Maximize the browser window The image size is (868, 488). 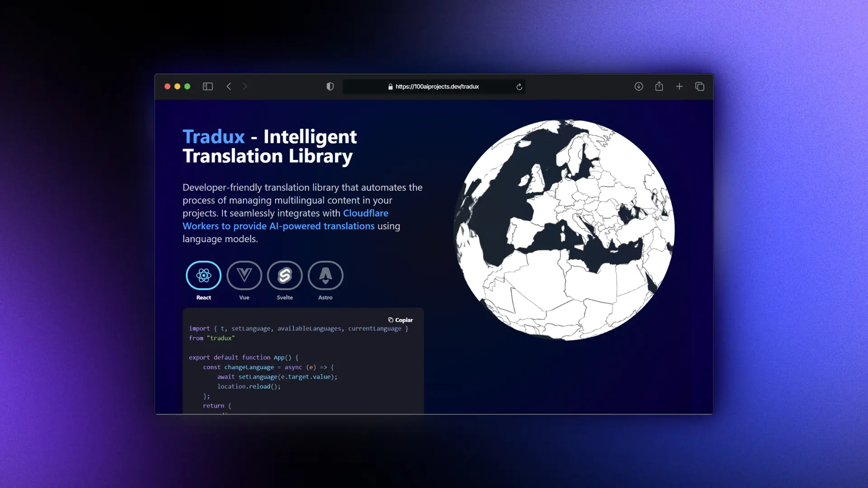(x=187, y=86)
